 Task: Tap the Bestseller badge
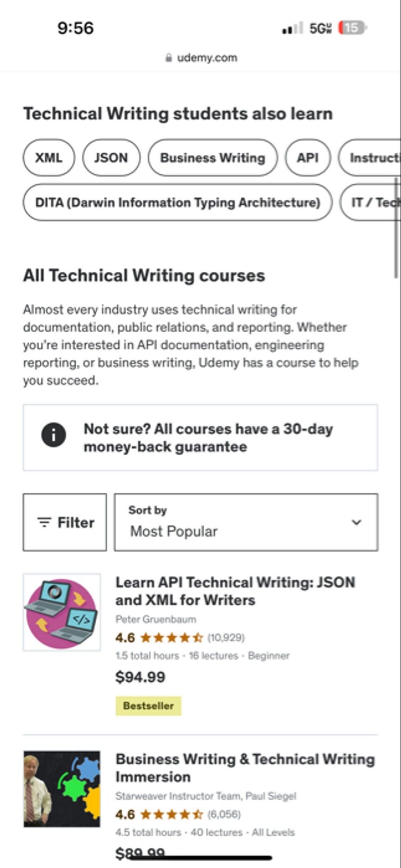tap(148, 706)
